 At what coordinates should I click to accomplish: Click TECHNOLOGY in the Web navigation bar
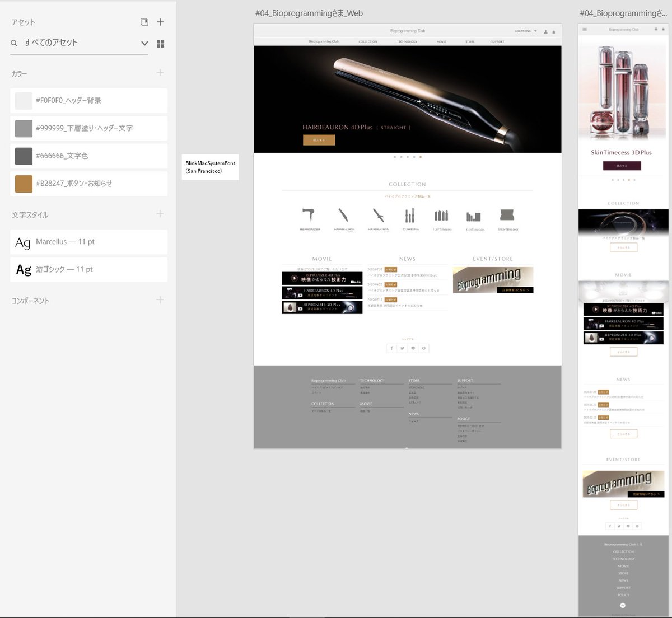[407, 41]
